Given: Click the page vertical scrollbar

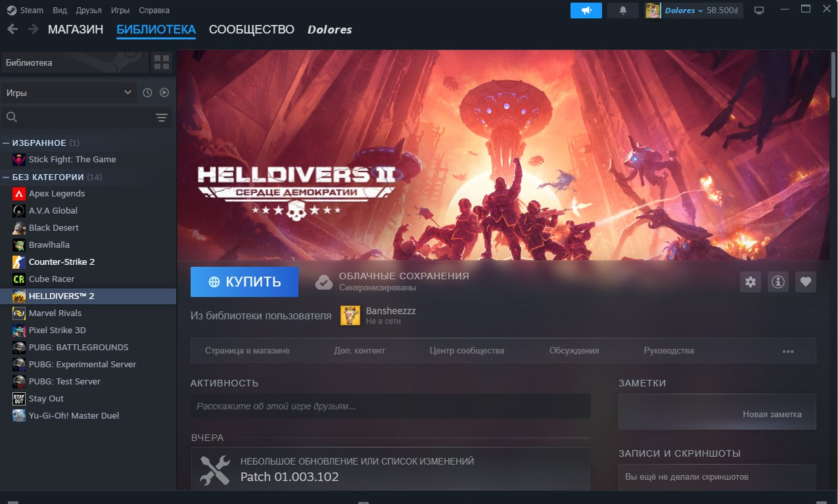Looking at the screenshot, I should pos(834,74).
